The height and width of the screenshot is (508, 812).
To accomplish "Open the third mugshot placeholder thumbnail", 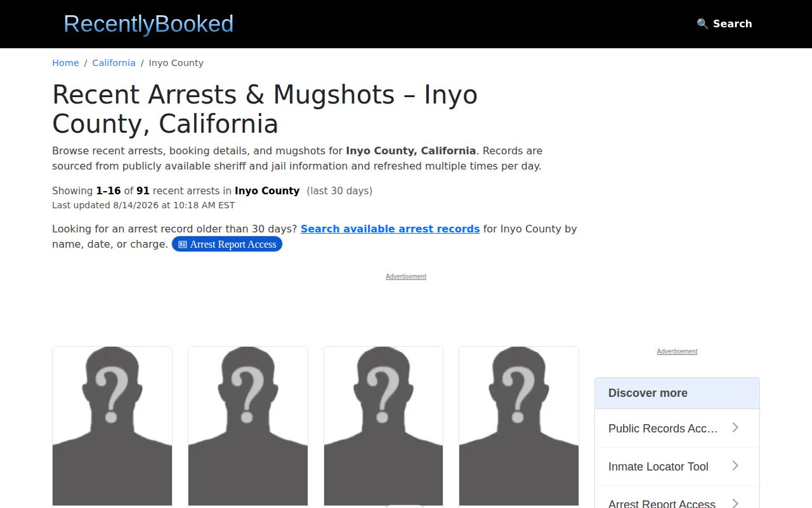I will pyautogui.click(x=383, y=426).
